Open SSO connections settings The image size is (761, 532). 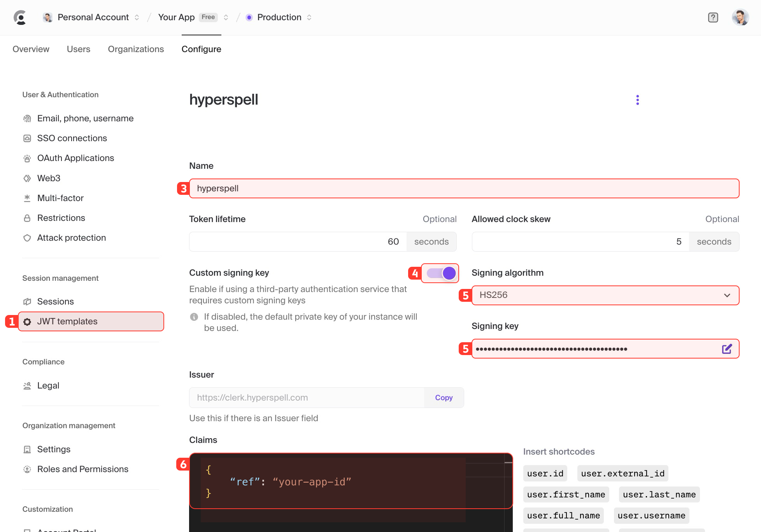pos(72,138)
